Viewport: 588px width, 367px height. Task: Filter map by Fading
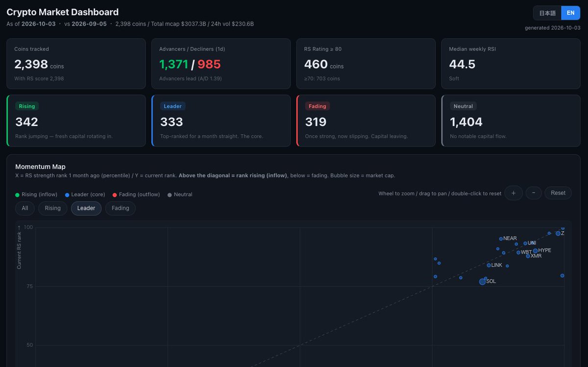click(121, 208)
